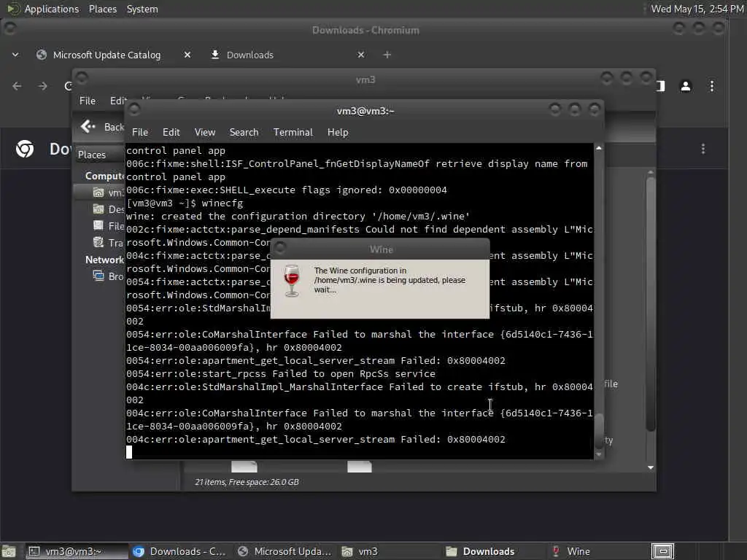The width and height of the screenshot is (747, 560).
Task: Click Wine configuration update message text
Action: click(390, 280)
